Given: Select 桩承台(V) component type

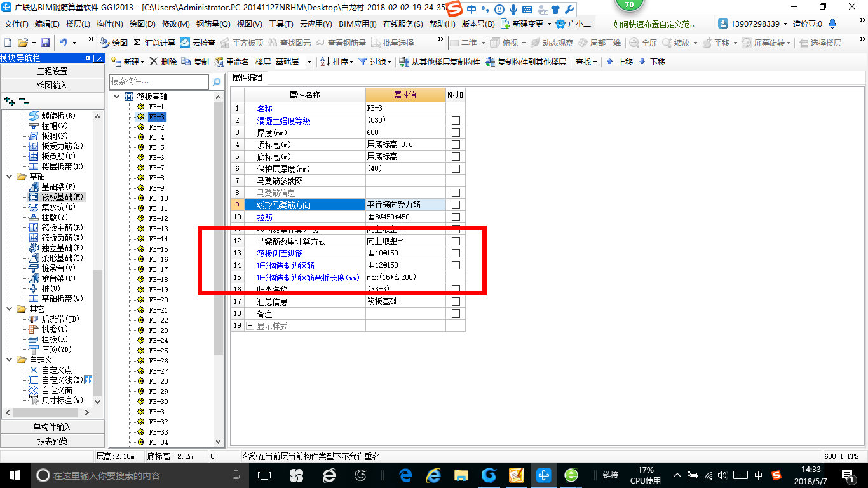Looking at the screenshot, I should pos(58,268).
